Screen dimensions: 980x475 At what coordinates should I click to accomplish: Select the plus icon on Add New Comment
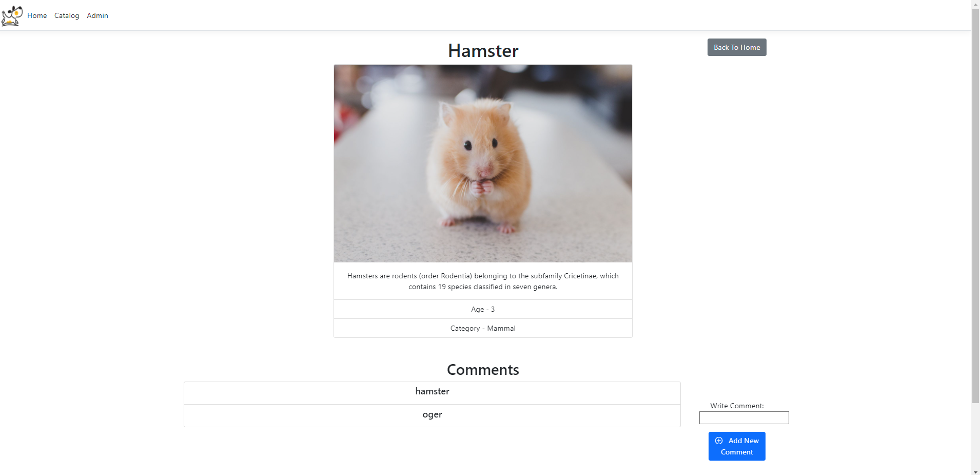coord(718,441)
